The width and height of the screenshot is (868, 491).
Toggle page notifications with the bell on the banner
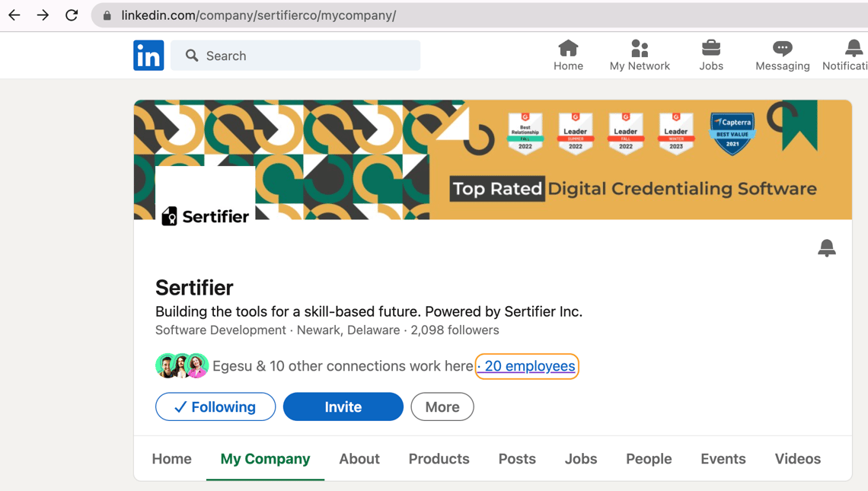[x=826, y=247]
